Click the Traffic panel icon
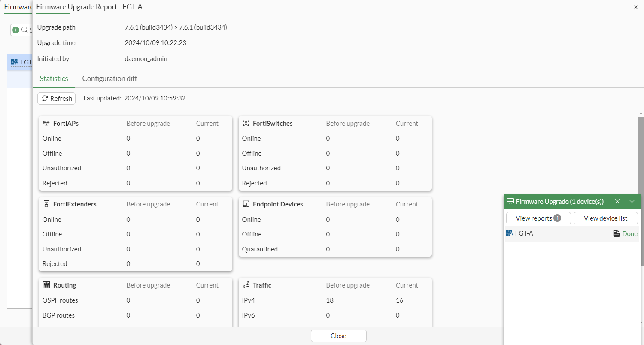Viewport: 644px width, 345px height. (x=246, y=285)
